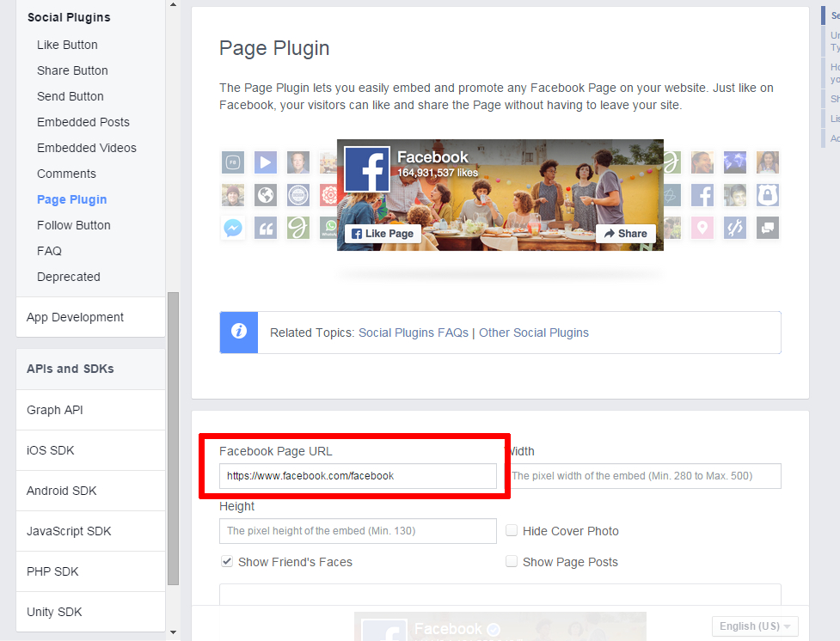Enable the Hide Cover Photo checkbox
The image size is (840, 641).
[512, 530]
